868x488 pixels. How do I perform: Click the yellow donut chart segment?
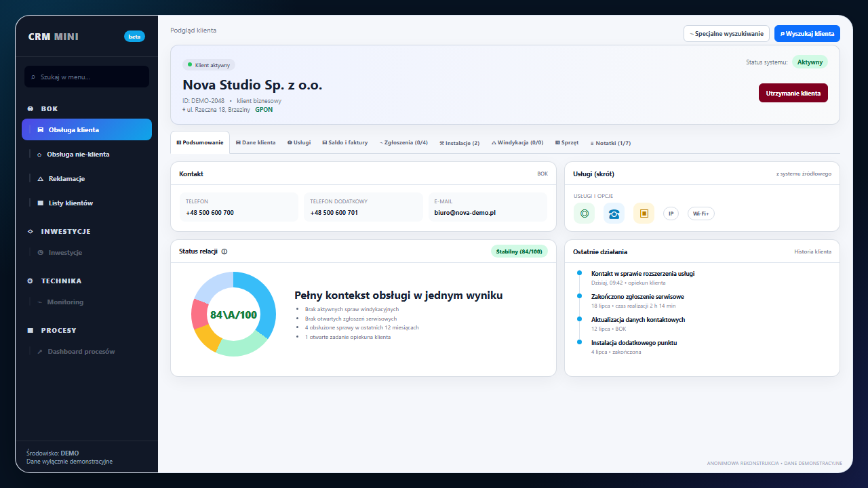208,338
